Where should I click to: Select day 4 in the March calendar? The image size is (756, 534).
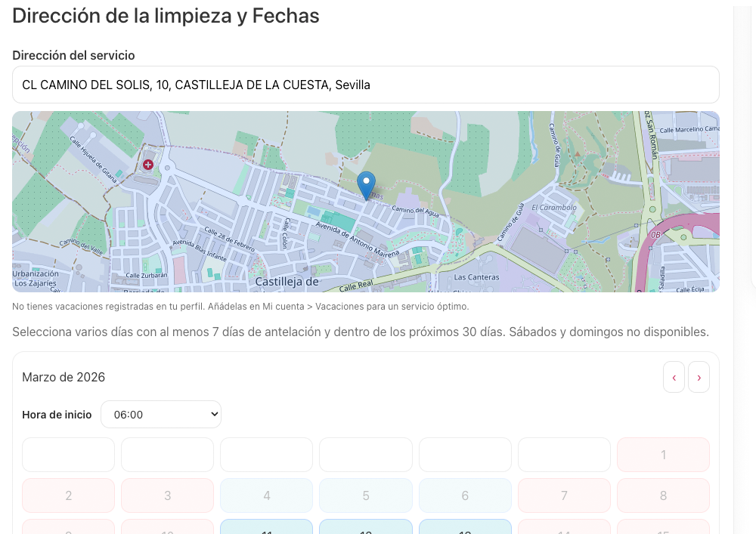pos(266,495)
